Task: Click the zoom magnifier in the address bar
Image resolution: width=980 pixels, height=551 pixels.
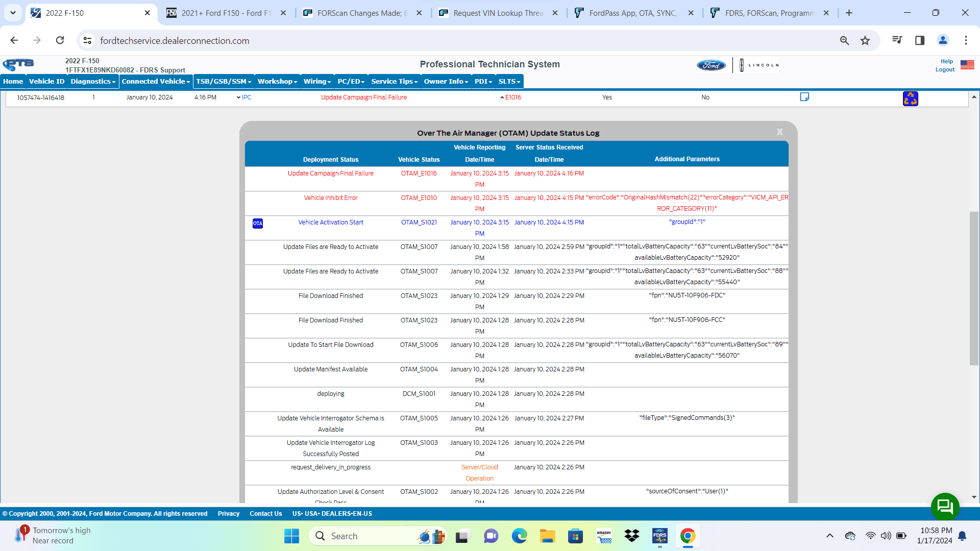Action: [x=845, y=40]
